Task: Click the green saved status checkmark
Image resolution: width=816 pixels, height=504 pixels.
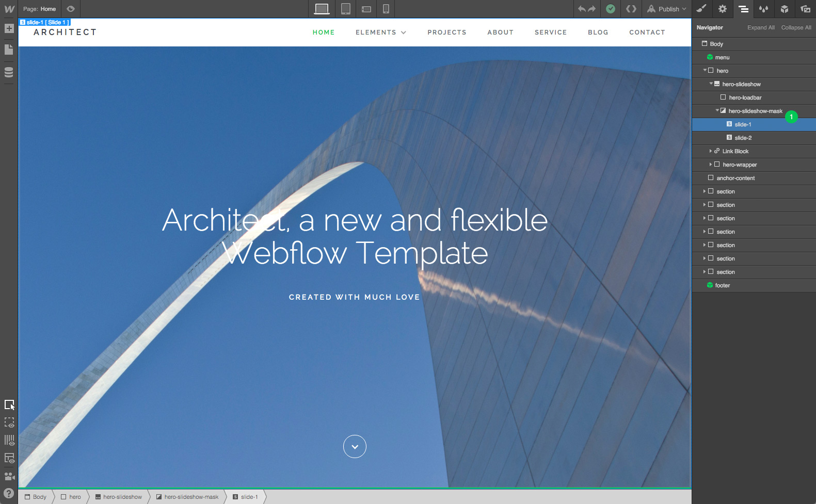Action: click(611, 9)
